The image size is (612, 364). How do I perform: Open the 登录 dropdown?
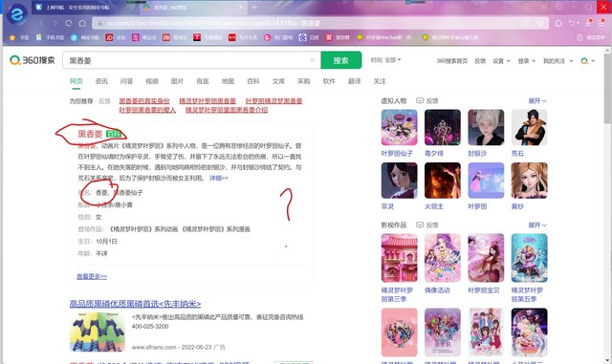coord(527,61)
